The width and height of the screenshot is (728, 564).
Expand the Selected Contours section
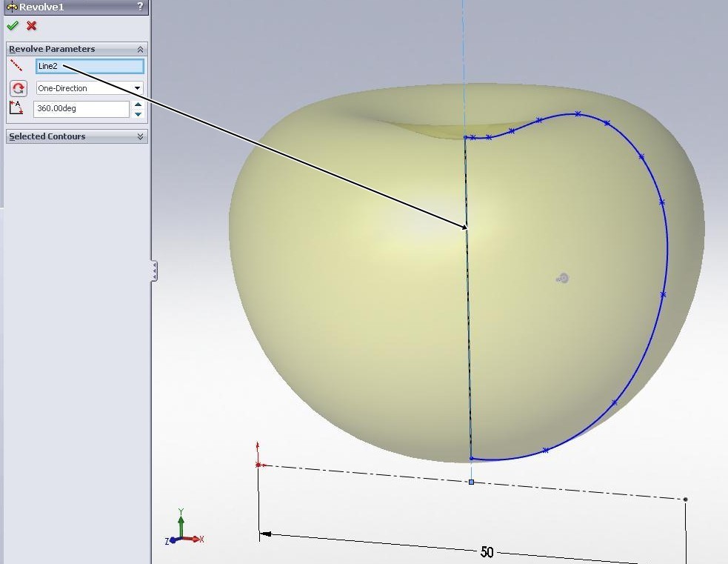[x=140, y=136]
